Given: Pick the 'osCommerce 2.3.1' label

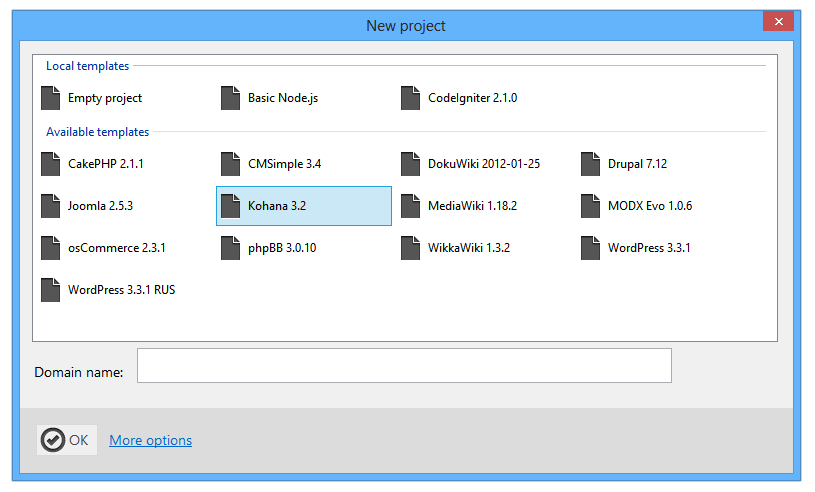Looking at the screenshot, I should (x=116, y=248).
